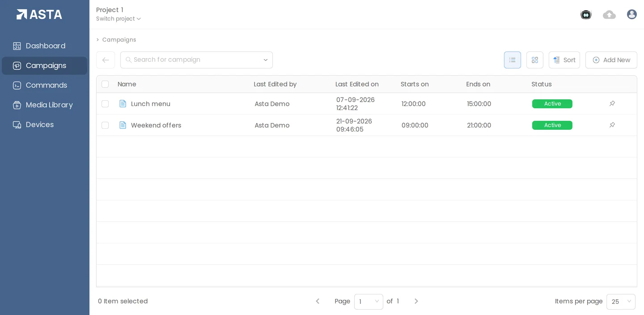Pin the Weekend offers campaign
Viewport: 644px width, 315px height.
[612, 125]
